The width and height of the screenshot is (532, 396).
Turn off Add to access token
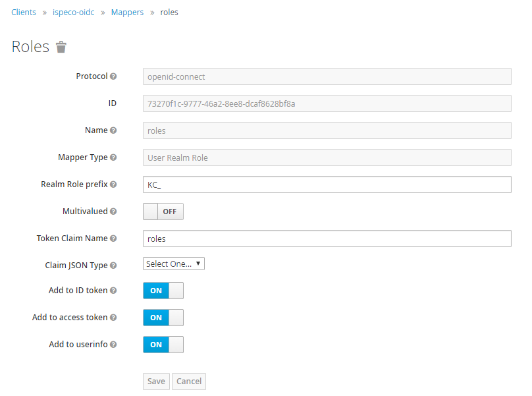[163, 317]
